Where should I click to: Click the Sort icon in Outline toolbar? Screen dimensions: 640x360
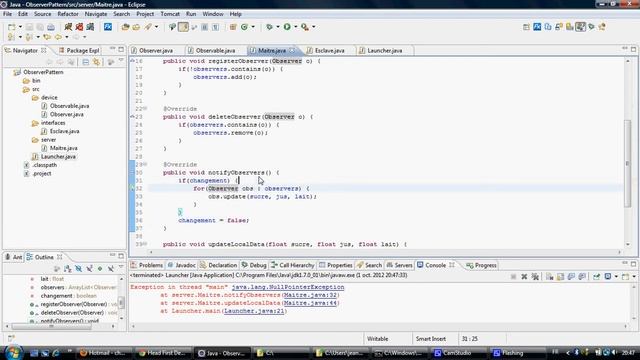tap(67, 269)
